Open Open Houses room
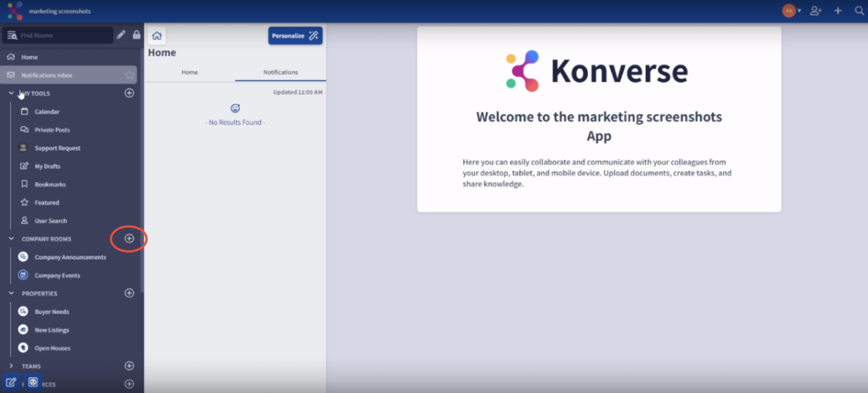Image resolution: width=868 pixels, height=393 pixels. pyautogui.click(x=52, y=349)
